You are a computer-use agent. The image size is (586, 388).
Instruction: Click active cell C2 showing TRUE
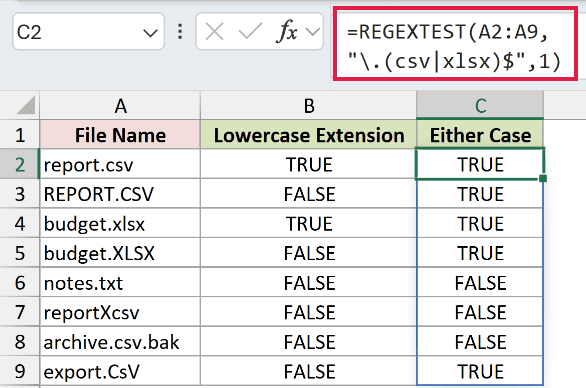tap(480, 164)
